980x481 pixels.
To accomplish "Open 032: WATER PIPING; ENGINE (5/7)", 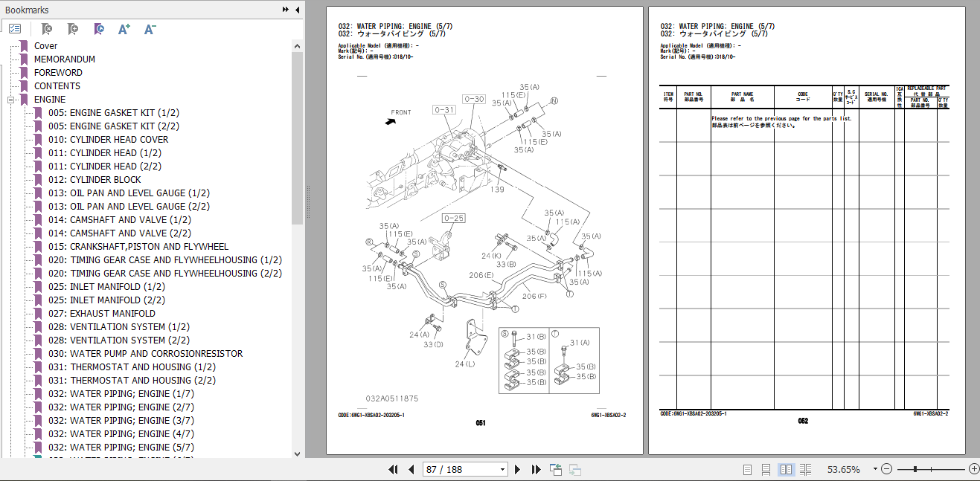I will click(121, 448).
